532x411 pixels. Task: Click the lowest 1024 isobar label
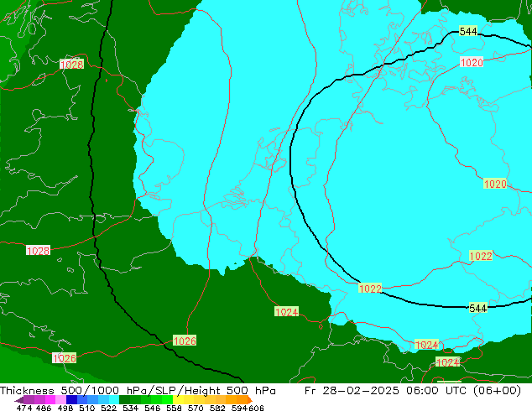coord(447,362)
